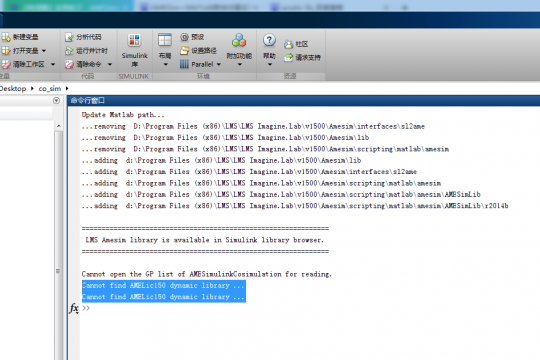Viewport: 540px width, 360px height.
Task: Click the adding line ending interfaces\sl2ame
Action: pos(249,172)
